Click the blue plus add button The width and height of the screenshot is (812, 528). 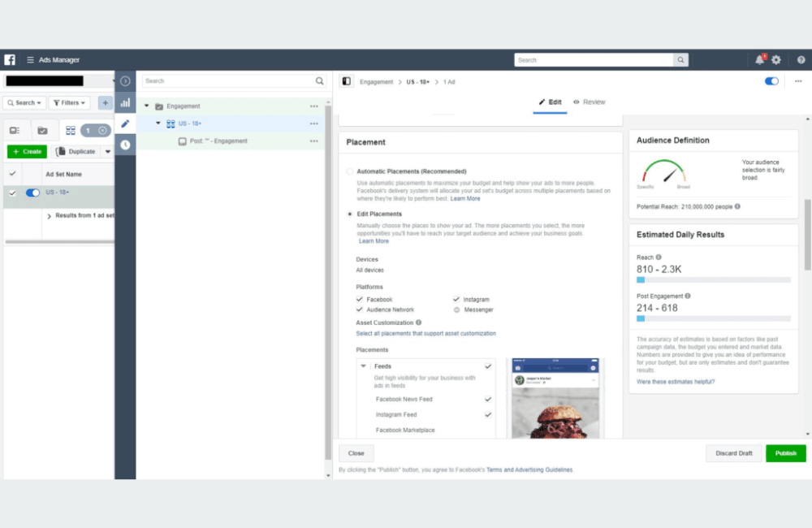coord(105,102)
